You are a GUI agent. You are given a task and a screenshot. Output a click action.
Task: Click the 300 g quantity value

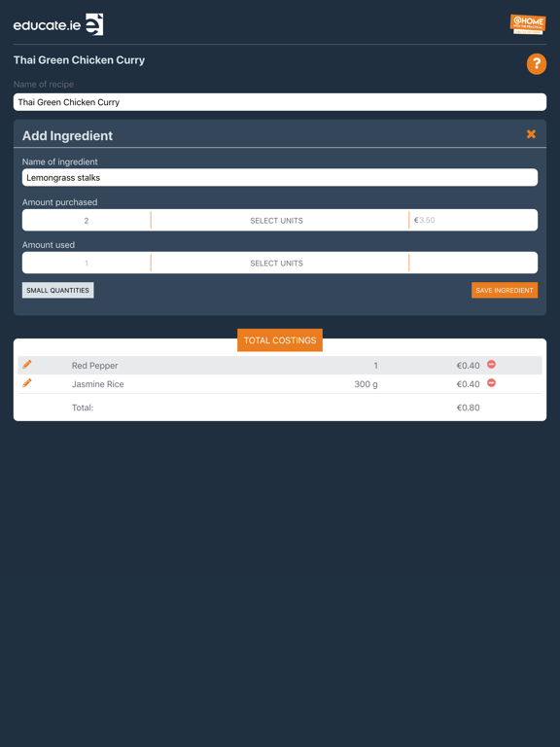pyautogui.click(x=366, y=384)
